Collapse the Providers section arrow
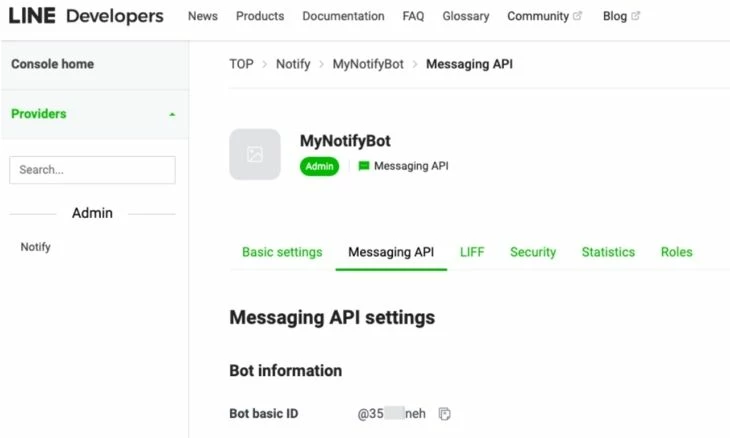 tap(172, 115)
